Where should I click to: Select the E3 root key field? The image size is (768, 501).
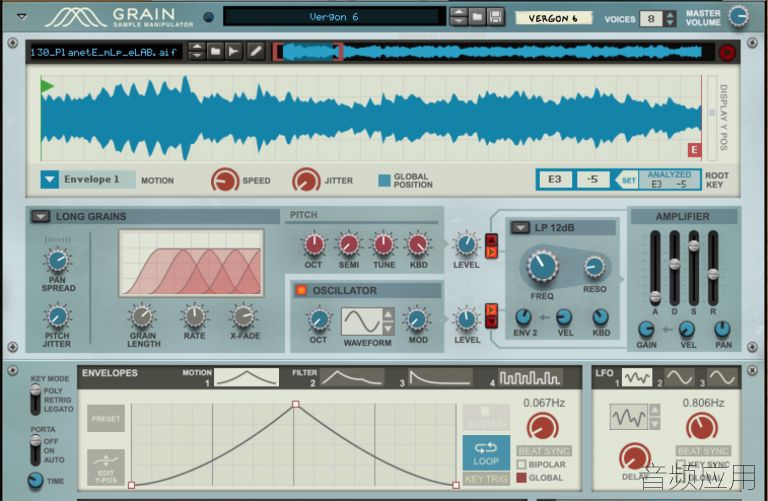[554, 179]
